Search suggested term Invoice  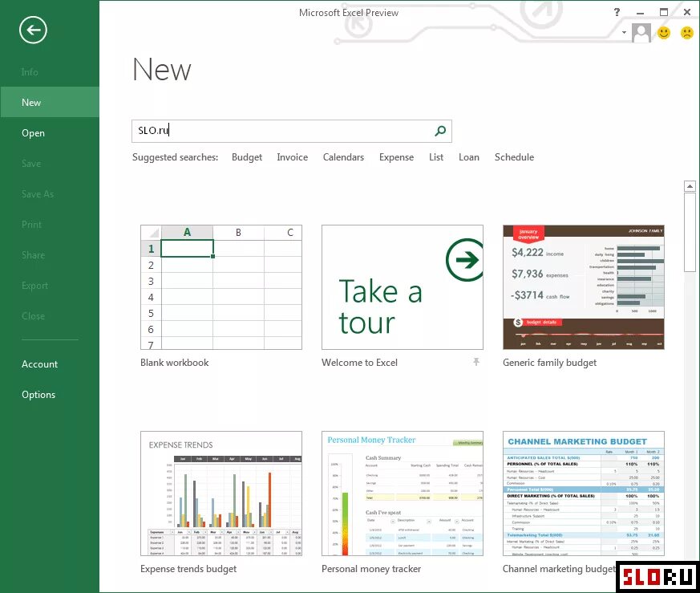pyautogui.click(x=293, y=157)
